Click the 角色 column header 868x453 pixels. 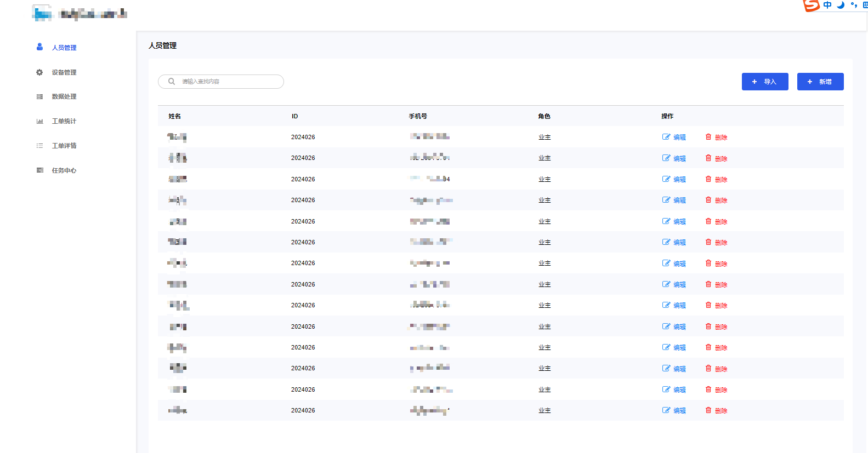(x=544, y=116)
